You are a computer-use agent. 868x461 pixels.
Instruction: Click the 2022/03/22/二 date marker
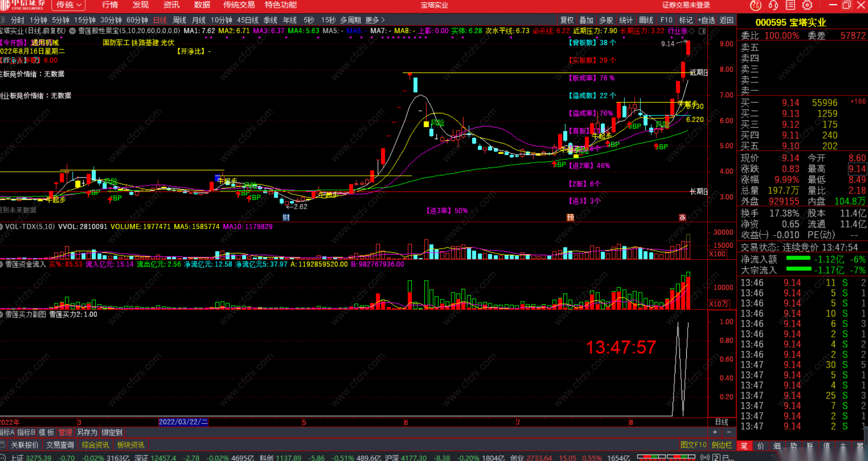[183, 422]
